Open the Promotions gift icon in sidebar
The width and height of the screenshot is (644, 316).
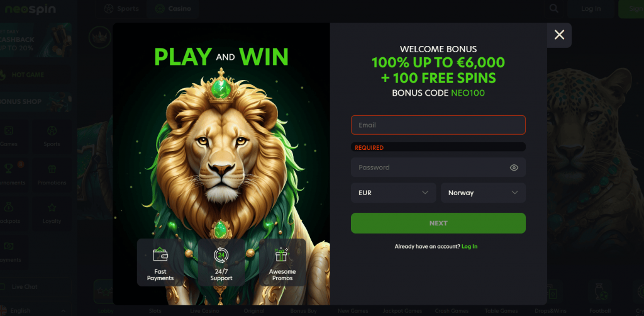tap(52, 169)
